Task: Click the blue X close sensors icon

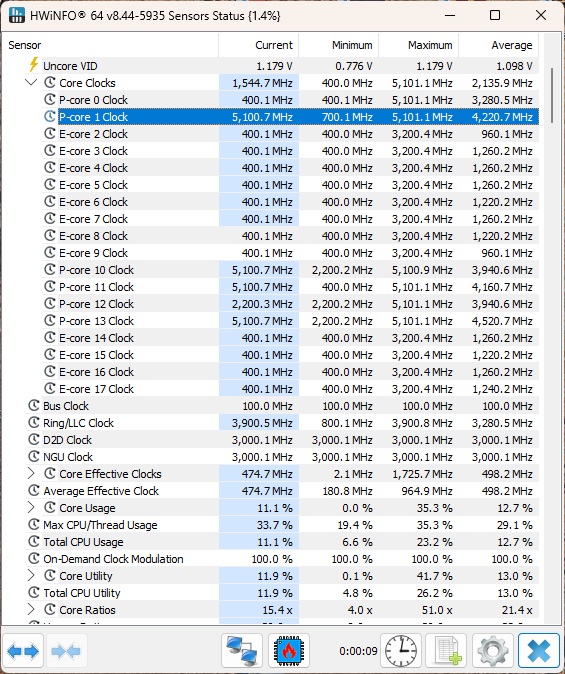Action: pyautogui.click(x=539, y=651)
